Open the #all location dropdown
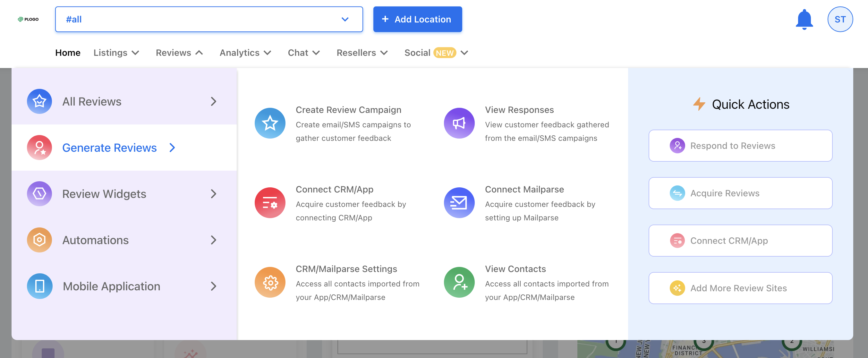 [209, 19]
